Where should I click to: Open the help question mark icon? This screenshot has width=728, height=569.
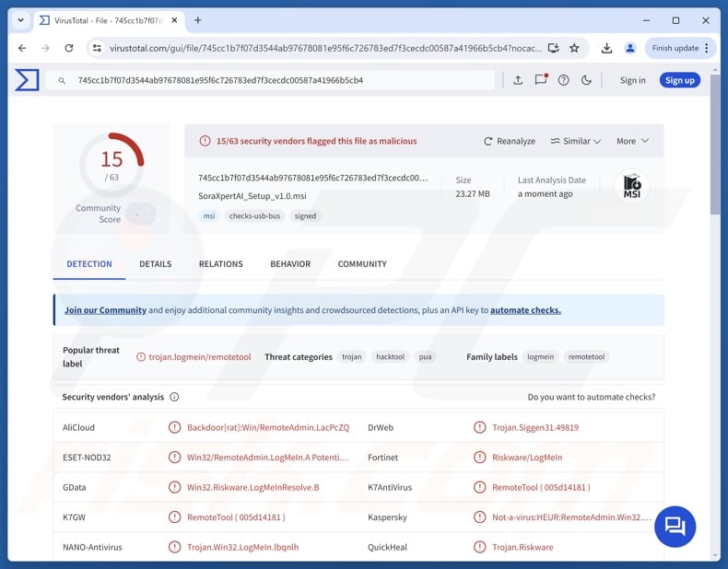click(563, 80)
